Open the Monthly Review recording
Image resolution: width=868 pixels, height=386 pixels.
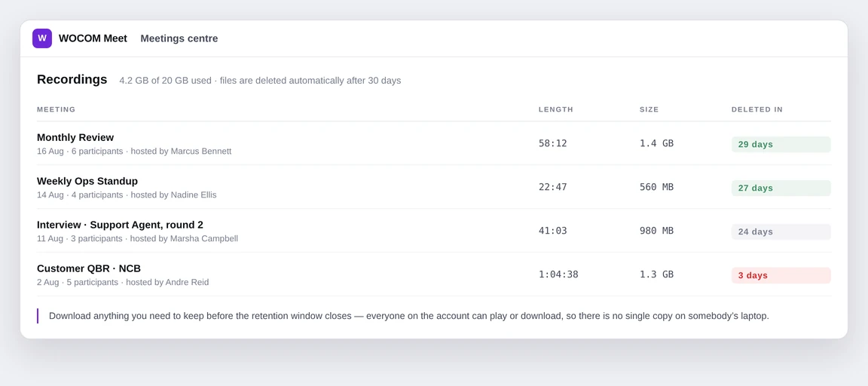point(433,143)
